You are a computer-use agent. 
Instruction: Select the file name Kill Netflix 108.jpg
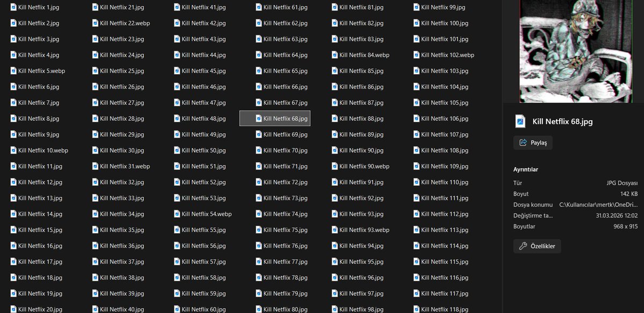[445, 150]
